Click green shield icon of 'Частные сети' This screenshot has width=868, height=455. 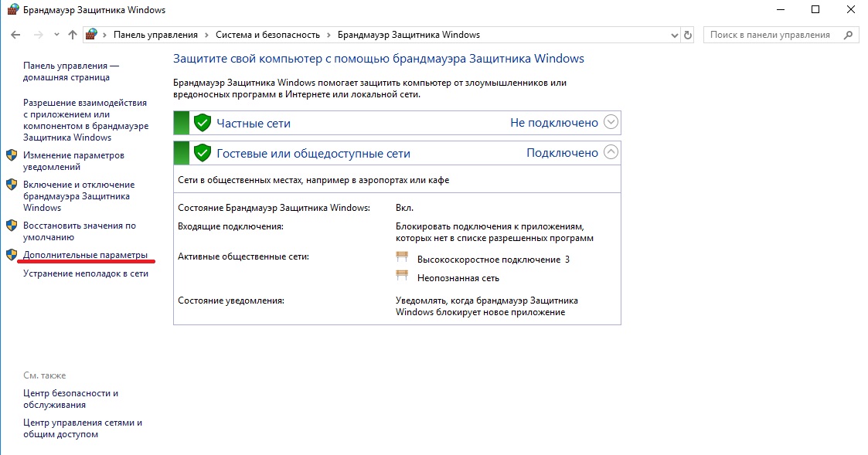point(203,123)
